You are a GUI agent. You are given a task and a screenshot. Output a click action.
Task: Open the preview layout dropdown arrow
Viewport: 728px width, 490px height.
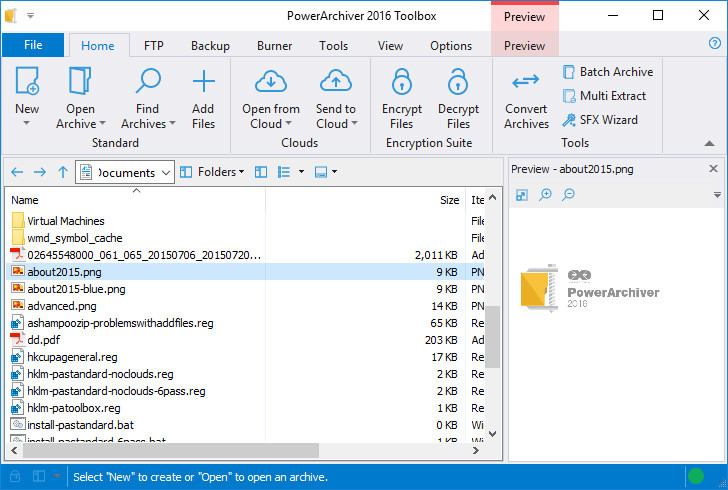point(334,172)
